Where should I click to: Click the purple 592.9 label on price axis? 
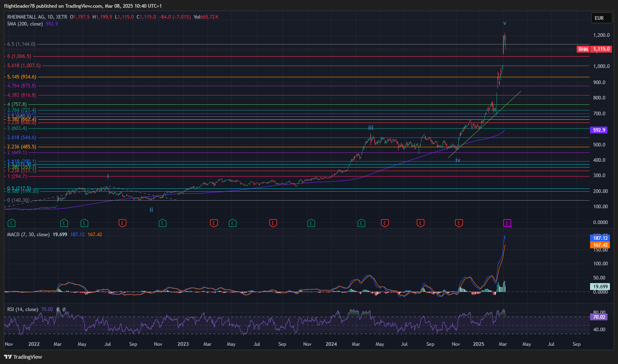pyautogui.click(x=599, y=130)
